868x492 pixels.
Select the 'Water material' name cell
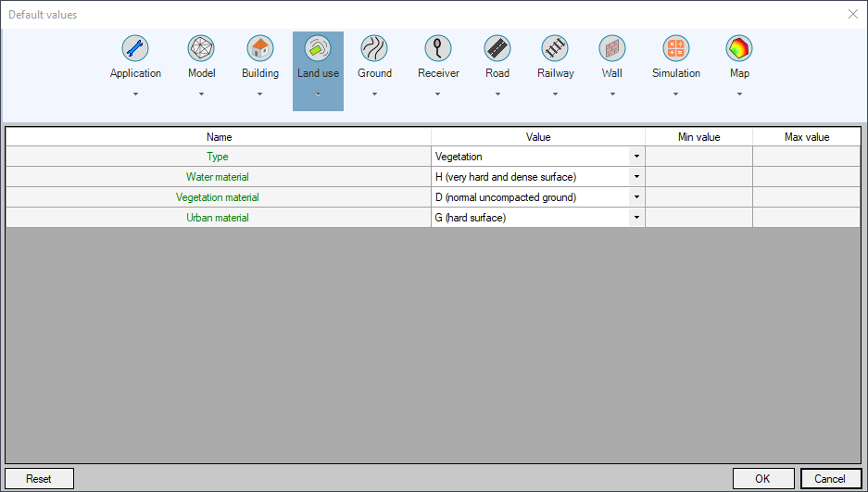click(219, 177)
